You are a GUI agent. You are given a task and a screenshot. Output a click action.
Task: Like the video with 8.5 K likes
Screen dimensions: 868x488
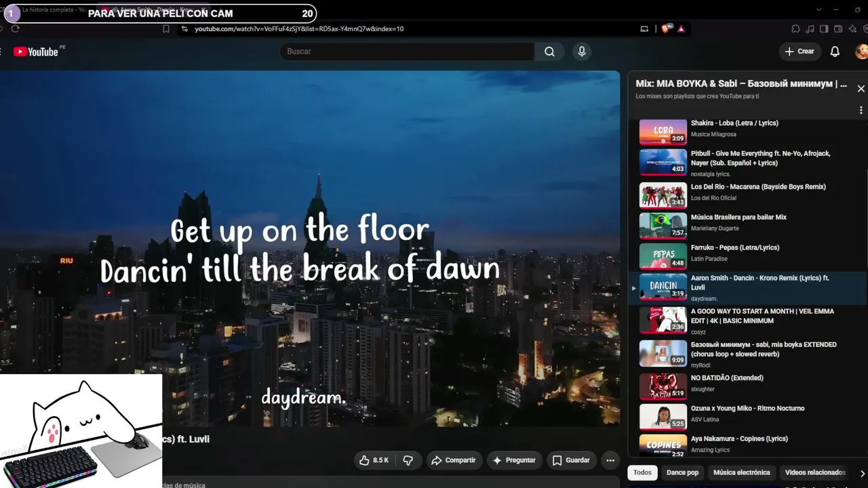(374, 460)
